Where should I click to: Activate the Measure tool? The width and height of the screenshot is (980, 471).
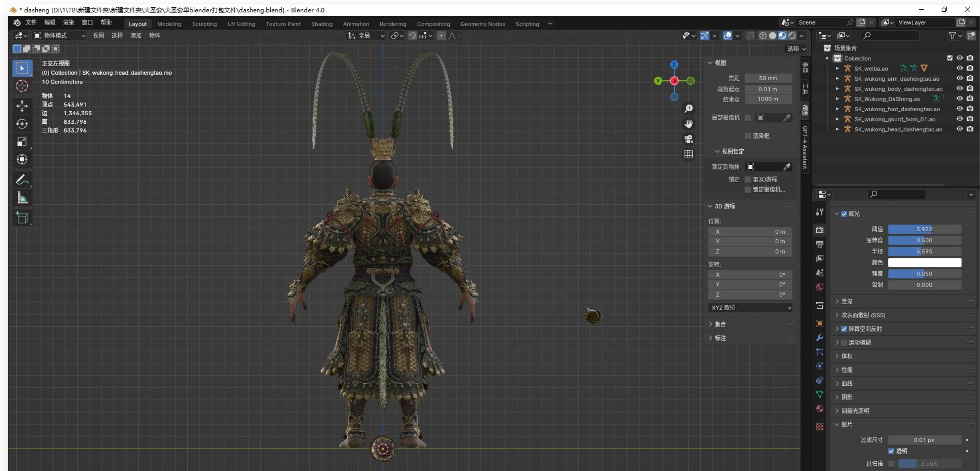pos(22,198)
